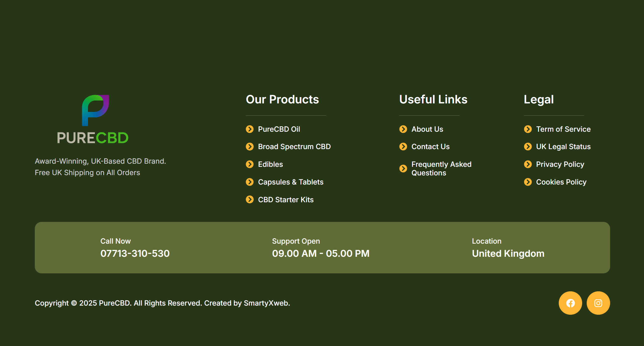Click the arrow icon beside About Us

click(403, 129)
